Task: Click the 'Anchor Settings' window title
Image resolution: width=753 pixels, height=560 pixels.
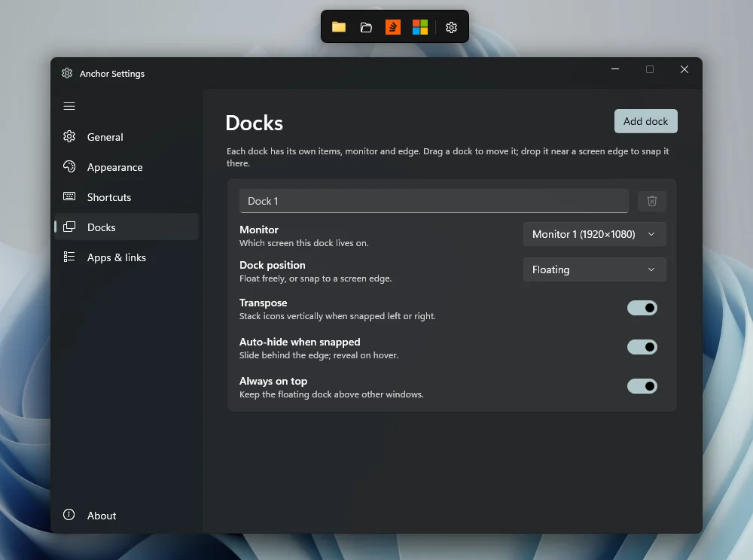Action: point(112,74)
